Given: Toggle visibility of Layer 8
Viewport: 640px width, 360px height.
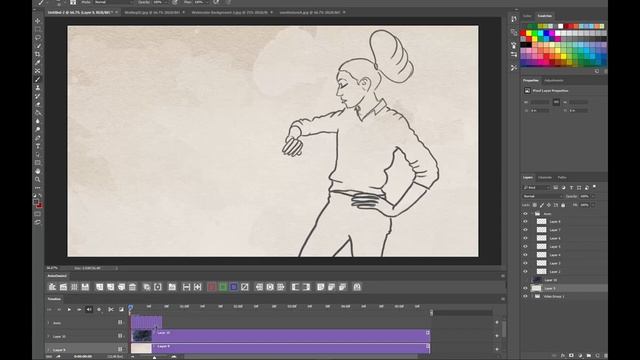Looking at the screenshot, I should [x=525, y=222].
